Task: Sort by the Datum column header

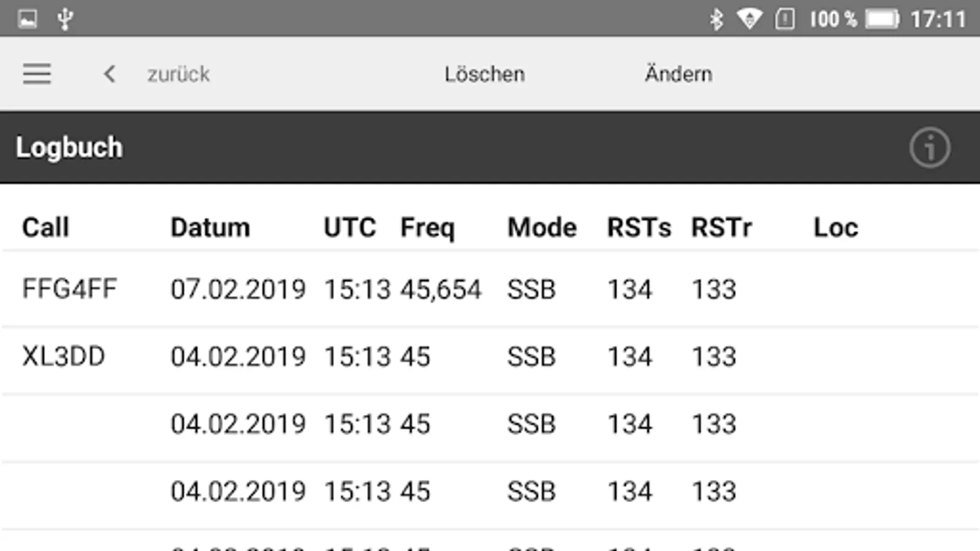Action: pos(210,228)
